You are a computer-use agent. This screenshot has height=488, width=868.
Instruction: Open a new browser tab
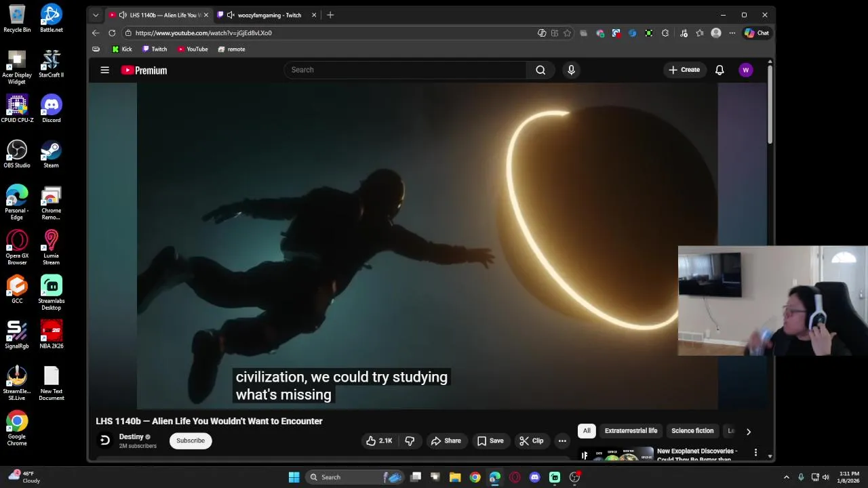tap(330, 15)
